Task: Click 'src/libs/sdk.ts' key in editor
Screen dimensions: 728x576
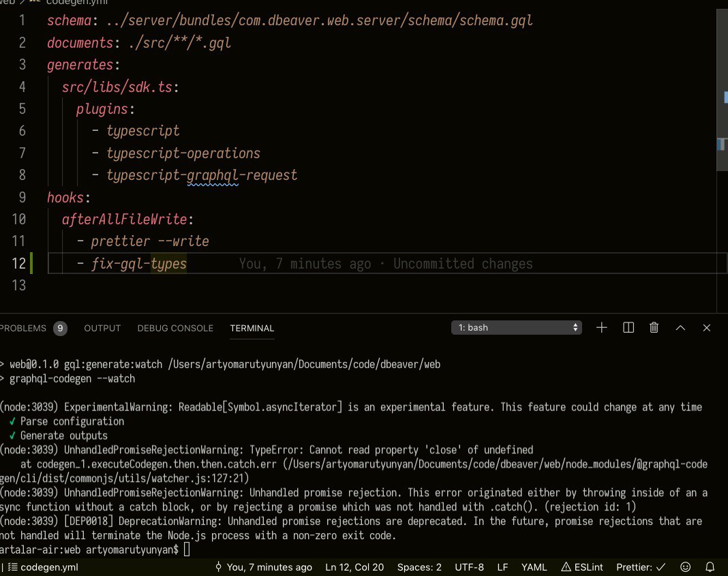Action: point(117,87)
